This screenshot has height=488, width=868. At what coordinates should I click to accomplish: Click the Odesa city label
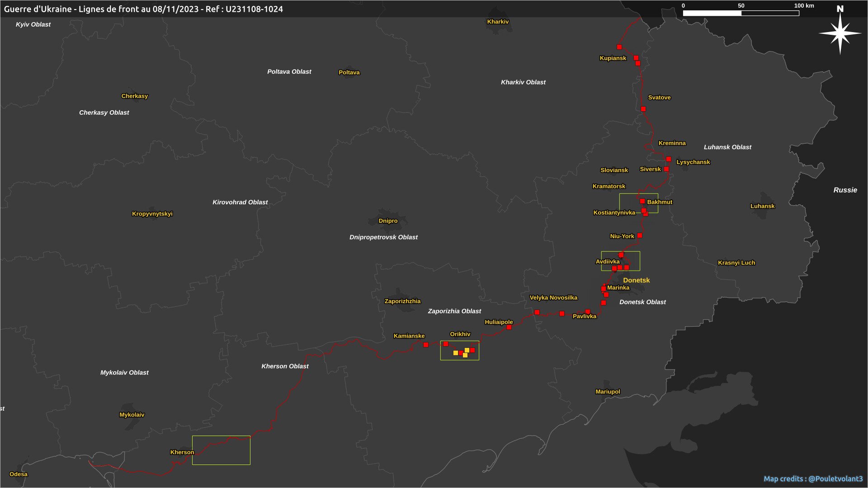coord(19,474)
